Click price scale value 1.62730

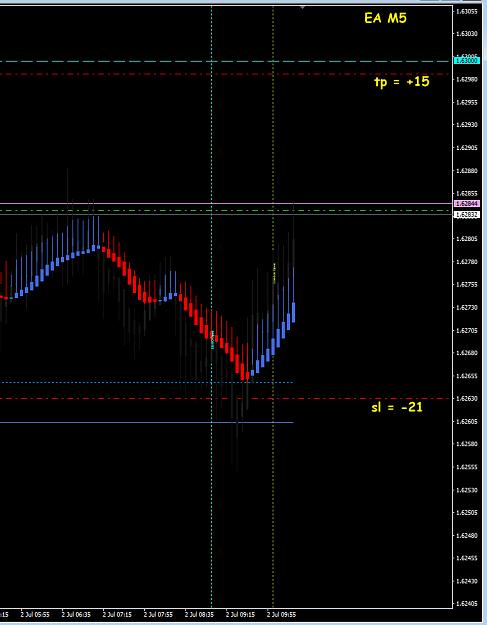(x=467, y=307)
